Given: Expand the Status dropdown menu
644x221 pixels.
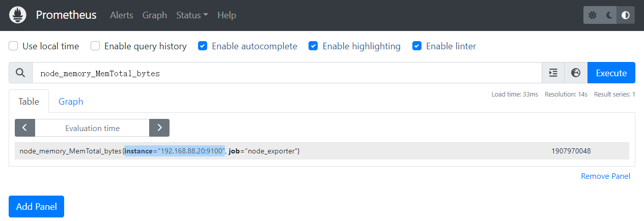Looking at the screenshot, I should [191, 15].
